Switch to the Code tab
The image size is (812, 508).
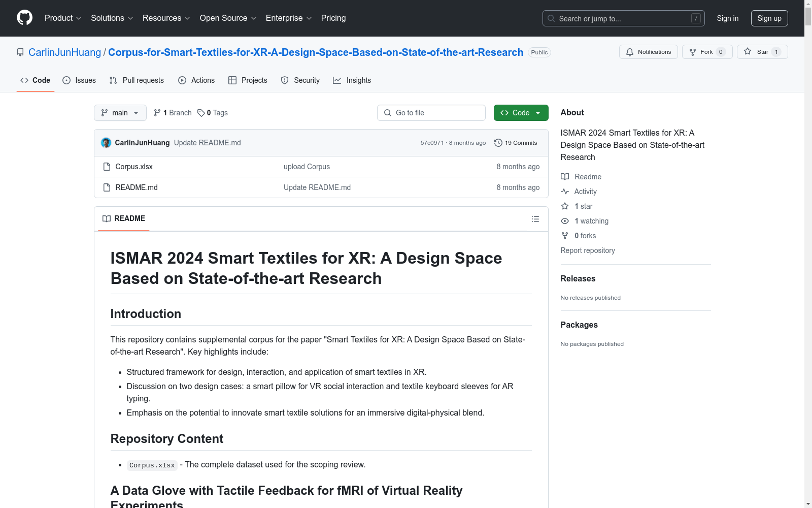pyautogui.click(x=36, y=80)
